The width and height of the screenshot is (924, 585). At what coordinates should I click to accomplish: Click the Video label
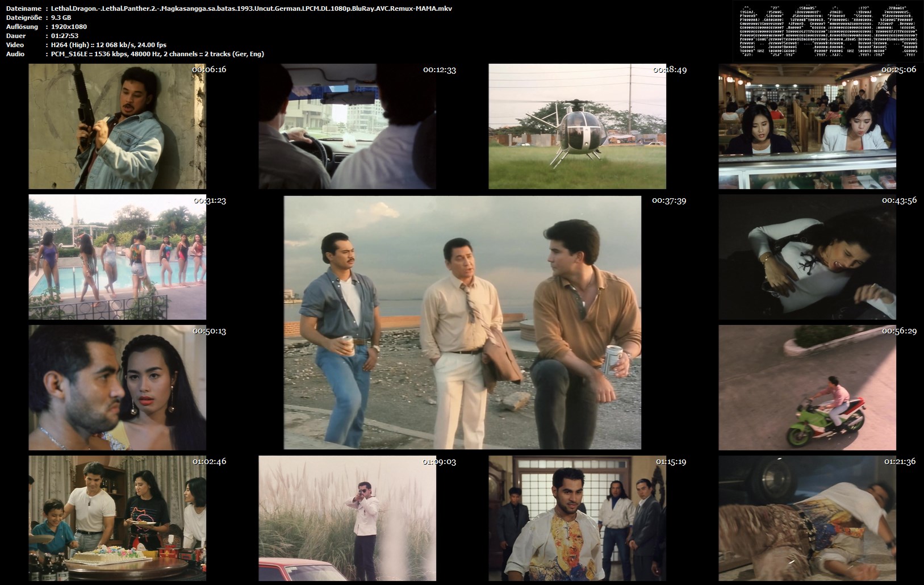coord(15,45)
